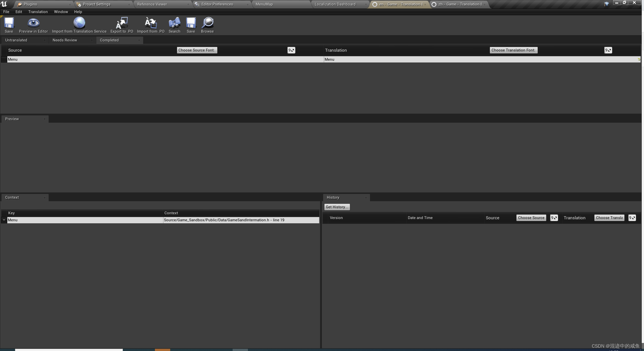The image size is (644, 351).
Task: Open translation font size dropdown in Translation header
Action: (608, 50)
